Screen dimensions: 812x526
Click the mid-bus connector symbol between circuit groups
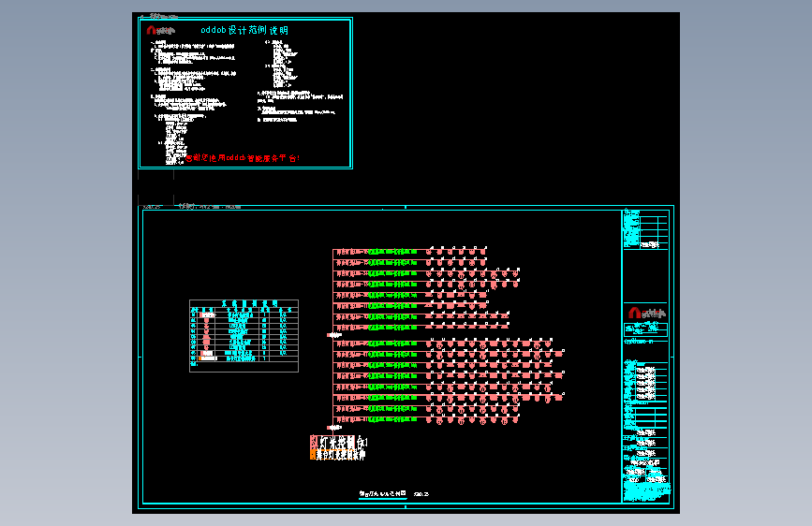(x=334, y=335)
